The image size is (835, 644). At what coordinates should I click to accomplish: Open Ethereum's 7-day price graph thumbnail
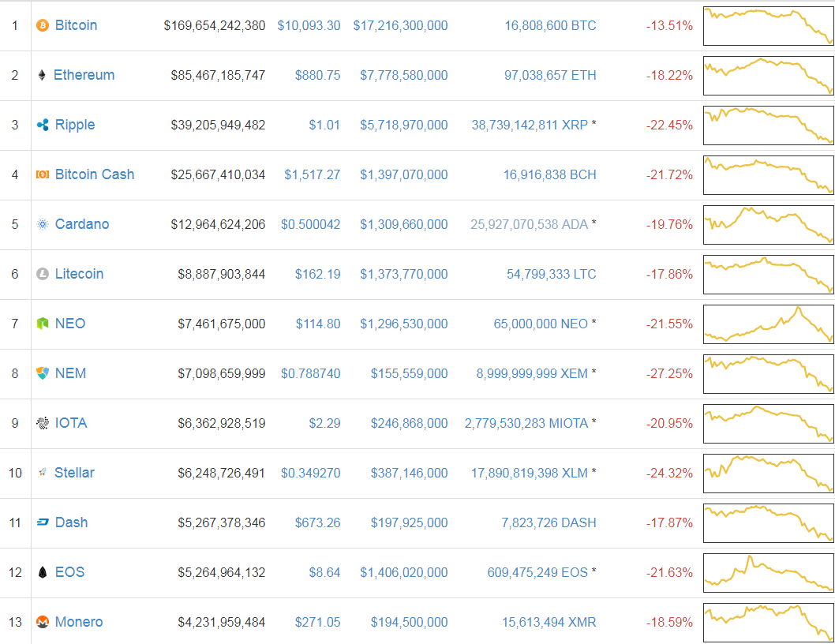pos(769,76)
